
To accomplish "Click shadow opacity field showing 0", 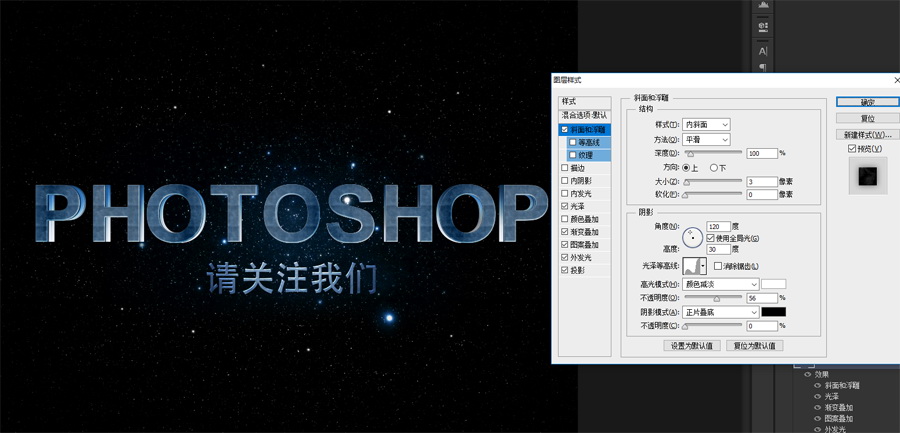I will [762, 326].
